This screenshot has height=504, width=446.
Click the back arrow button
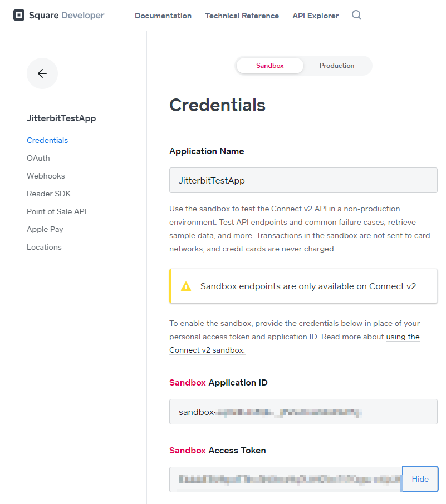click(42, 73)
